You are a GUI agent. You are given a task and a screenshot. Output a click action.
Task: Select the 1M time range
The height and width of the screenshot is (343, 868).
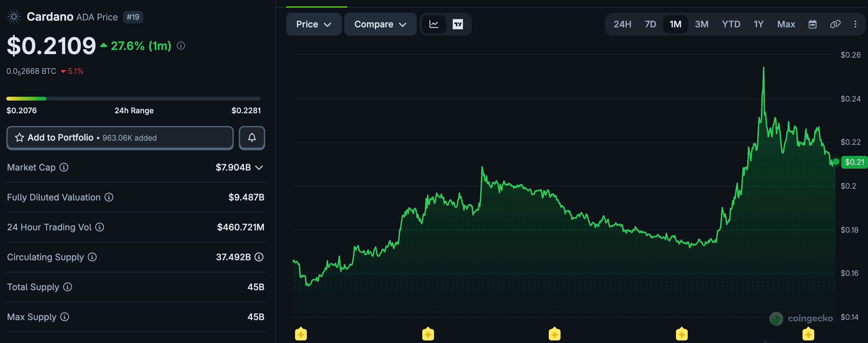tap(675, 24)
